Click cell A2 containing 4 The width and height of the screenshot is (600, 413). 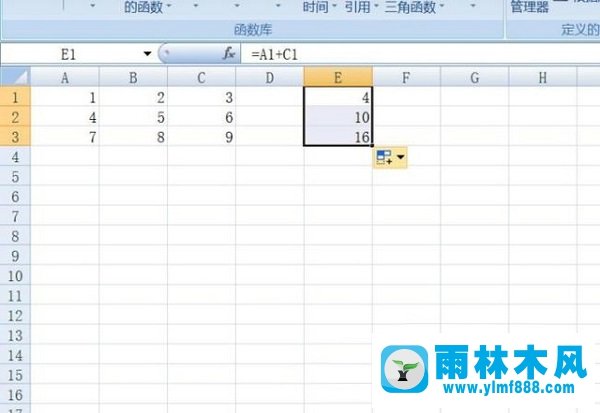65,117
